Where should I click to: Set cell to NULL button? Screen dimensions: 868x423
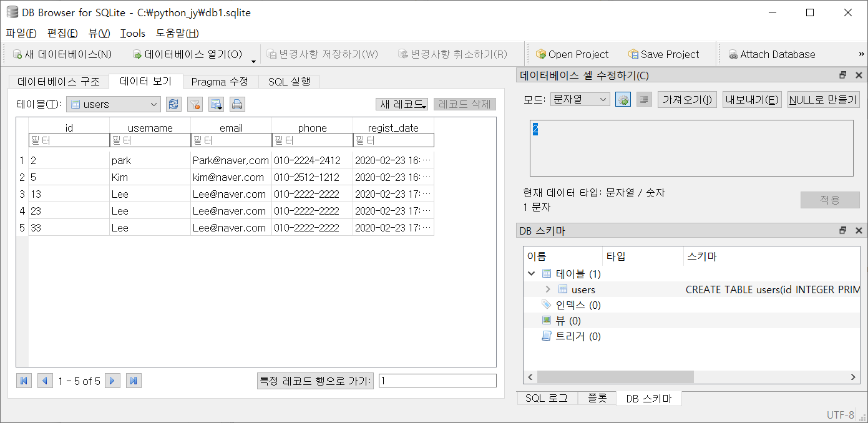[x=824, y=99]
